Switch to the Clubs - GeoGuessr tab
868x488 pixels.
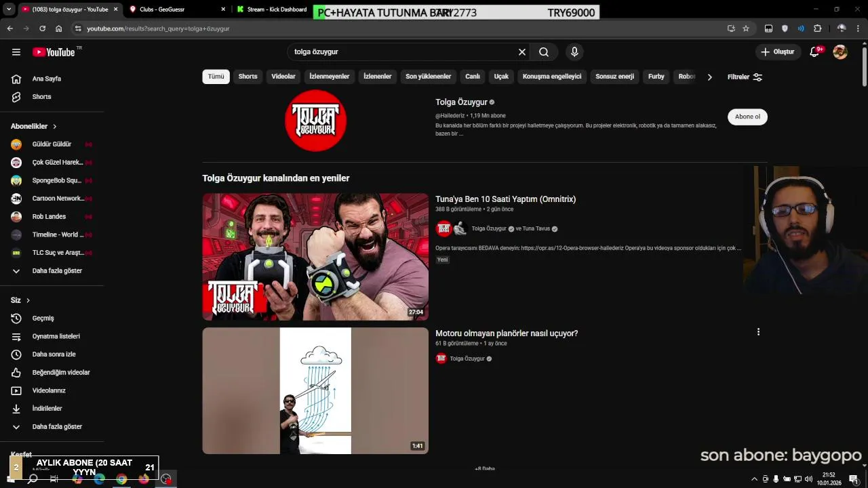pyautogui.click(x=176, y=9)
